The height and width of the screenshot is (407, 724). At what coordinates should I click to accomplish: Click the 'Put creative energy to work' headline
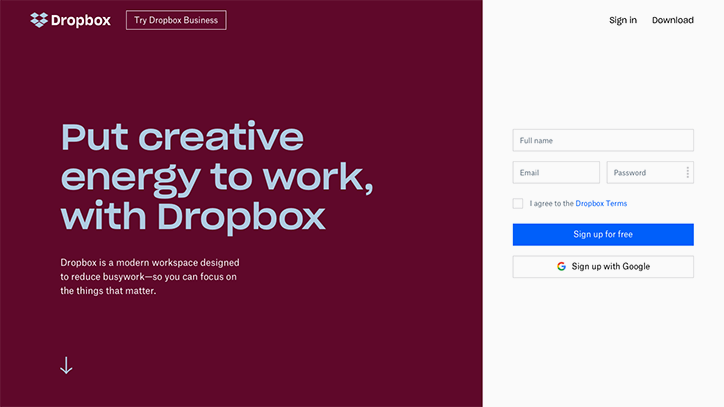[x=217, y=176]
